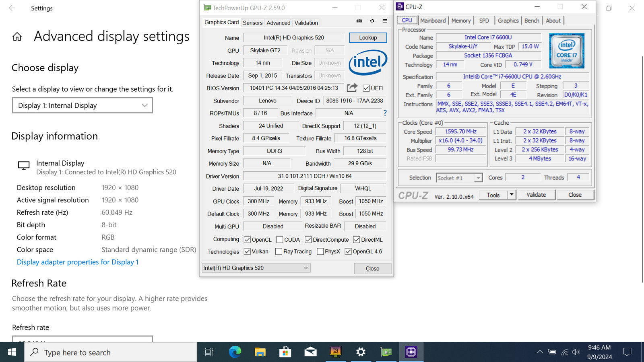Open the SPD tab in CPU-Z
This screenshot has height=362, width=644.
(484, 21)
